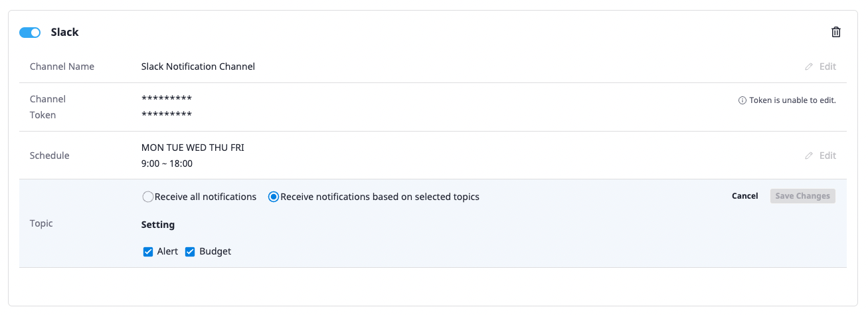
Task: Cancel the topic changes
Action: pos(744,196)
